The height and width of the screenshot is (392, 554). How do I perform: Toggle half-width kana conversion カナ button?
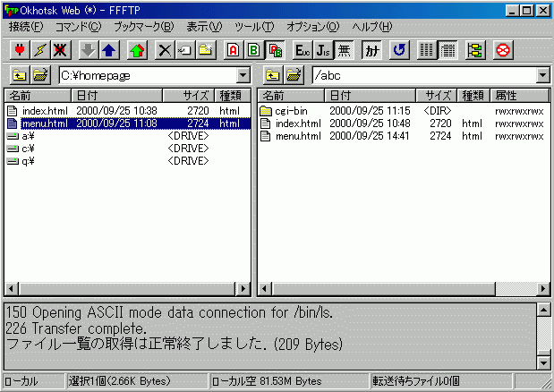[x=371, y=50]
